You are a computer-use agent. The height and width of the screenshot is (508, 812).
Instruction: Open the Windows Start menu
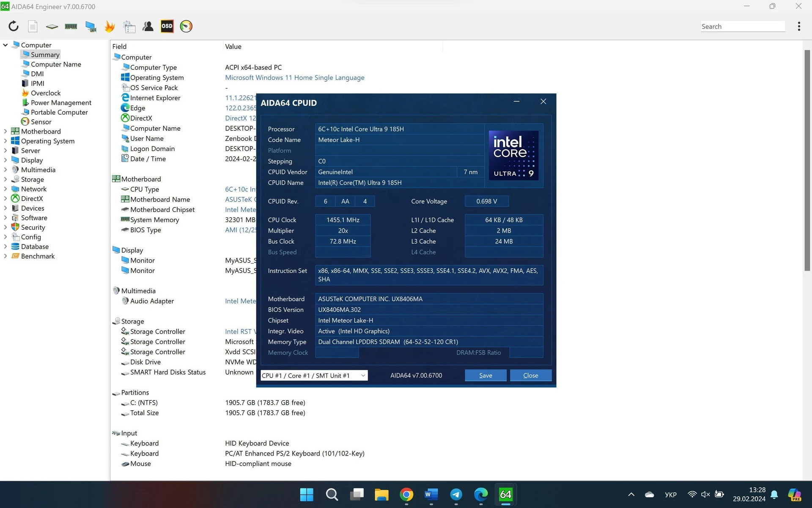pos(307,494)
